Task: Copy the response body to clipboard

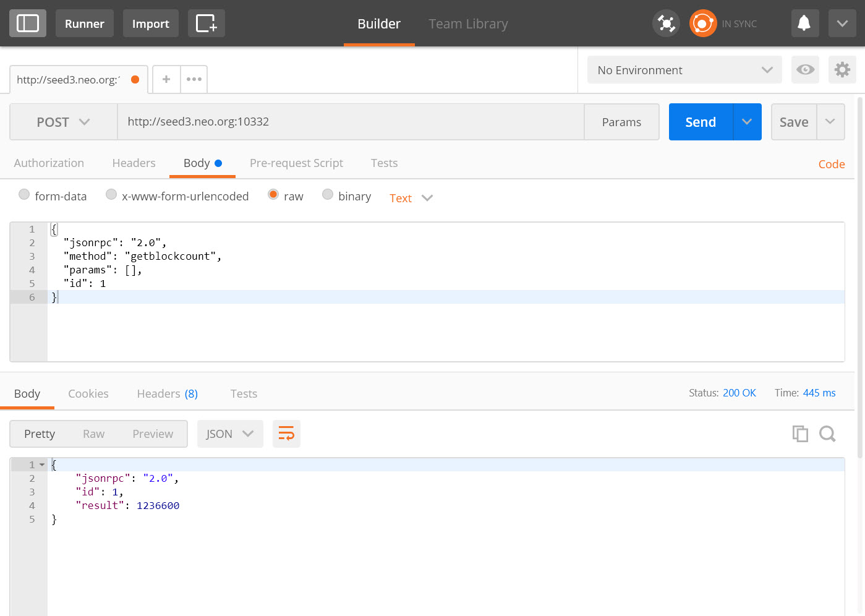Action: pyautogui.click(x=800, y=434)
